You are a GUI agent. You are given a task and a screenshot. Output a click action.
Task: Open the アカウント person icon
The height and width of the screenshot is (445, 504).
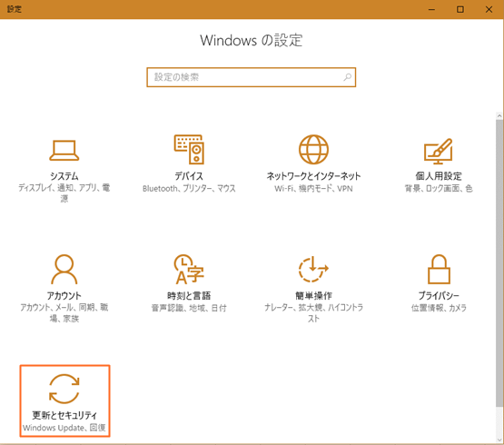click(64, 269)
